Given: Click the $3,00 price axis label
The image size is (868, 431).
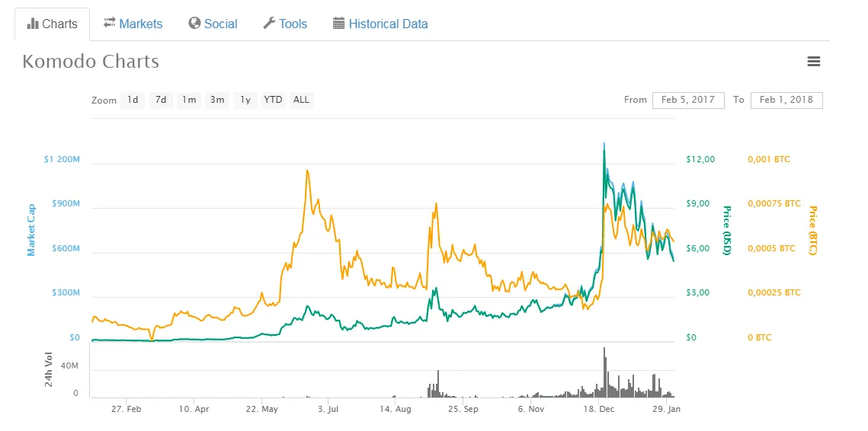Looking at the screenshot, I should tap(697, 292).
